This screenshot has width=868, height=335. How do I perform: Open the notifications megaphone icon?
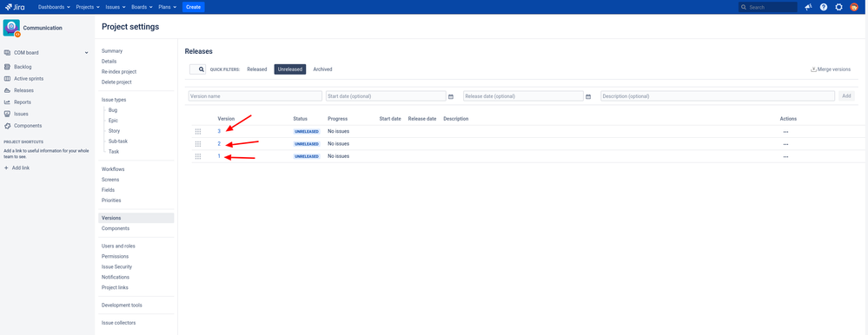[x=808, y=7]
